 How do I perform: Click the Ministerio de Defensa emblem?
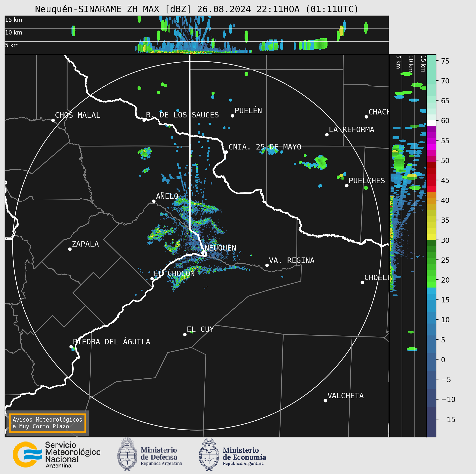[x=127, y=454]
